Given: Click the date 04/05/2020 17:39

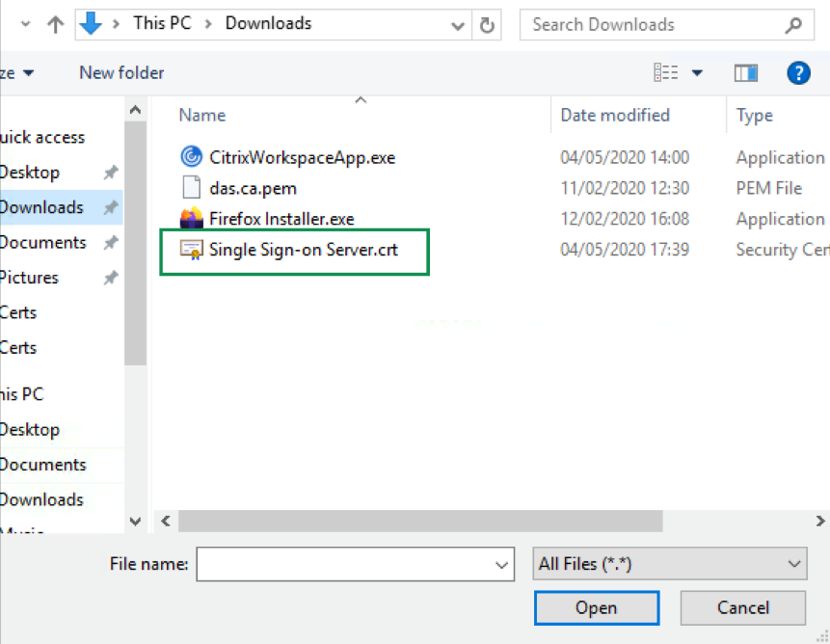Looking at the screenshot, I should coord(625,250).
